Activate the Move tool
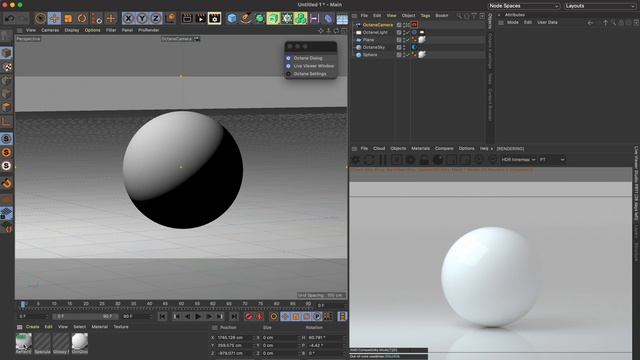The width and height of the screenshot is (640, 360). [x=54, y=18]
